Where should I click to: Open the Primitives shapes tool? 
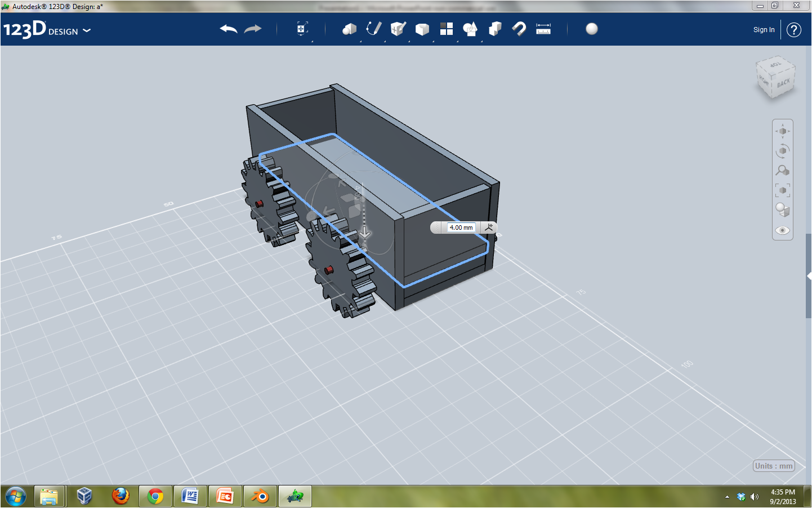[349, 29]
